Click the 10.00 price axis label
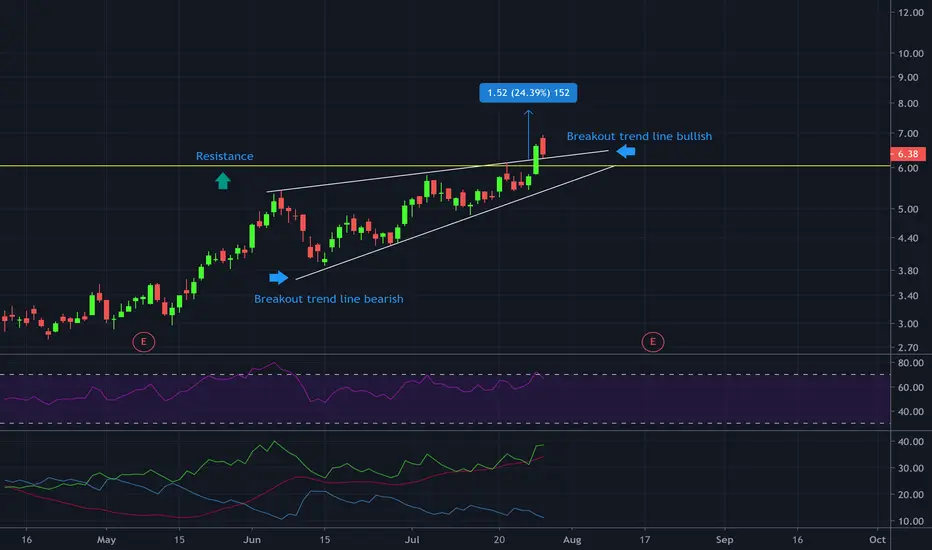This screenshot has height=550, width=932. [x=910, y=54]
